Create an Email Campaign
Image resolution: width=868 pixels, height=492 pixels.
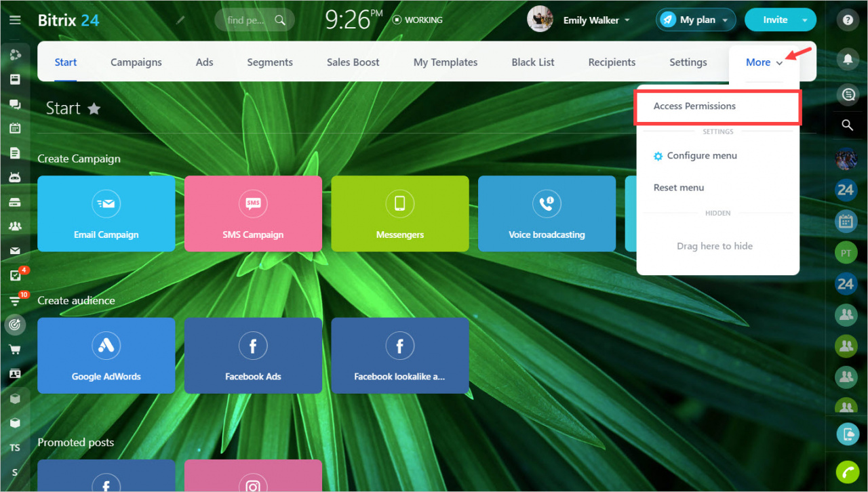[106, 214]
